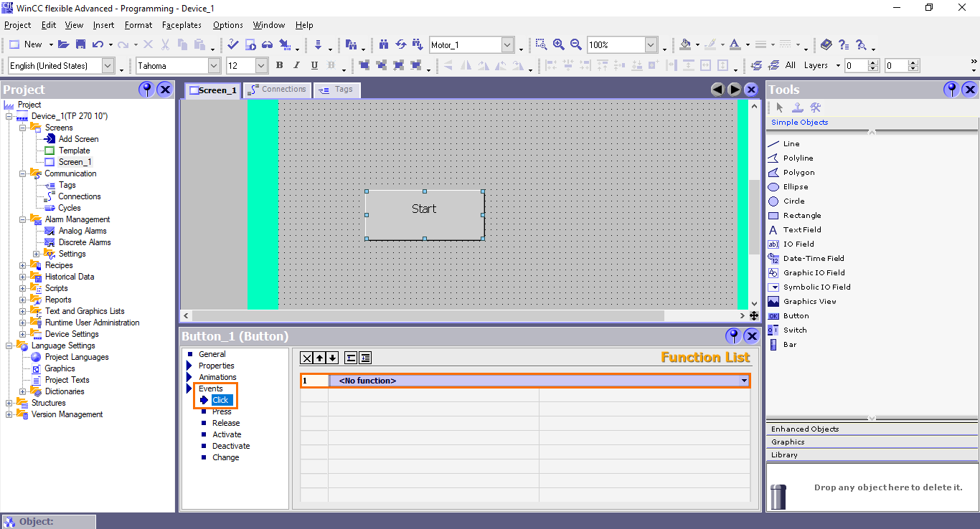Open the <No function> dropdown arrow

click(745, 381)
